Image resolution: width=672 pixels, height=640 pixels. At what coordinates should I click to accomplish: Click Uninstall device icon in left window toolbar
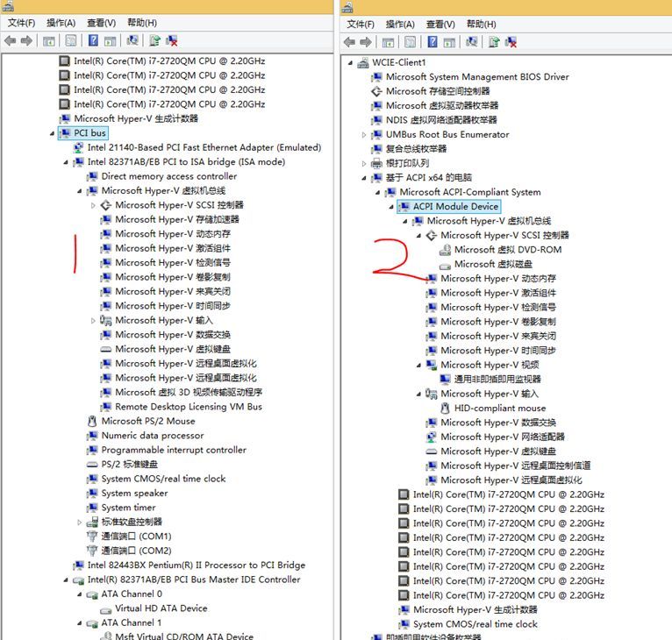coord(172,40)
